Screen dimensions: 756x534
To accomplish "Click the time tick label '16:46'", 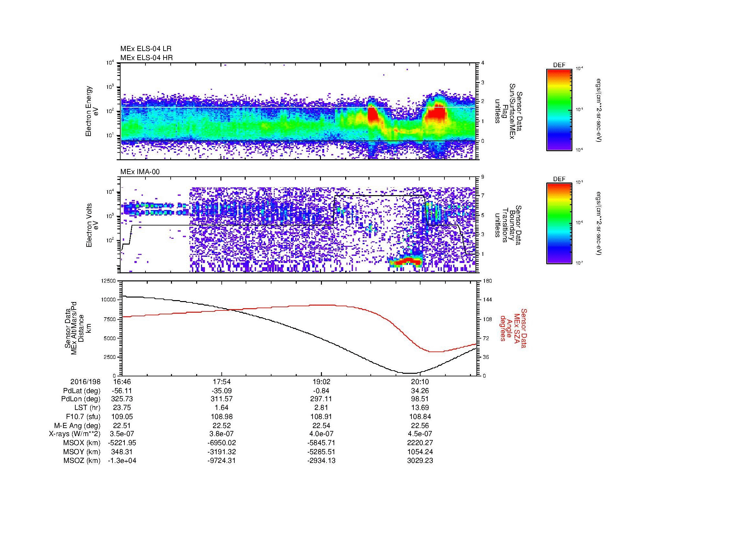I will [x=122, y=382].
